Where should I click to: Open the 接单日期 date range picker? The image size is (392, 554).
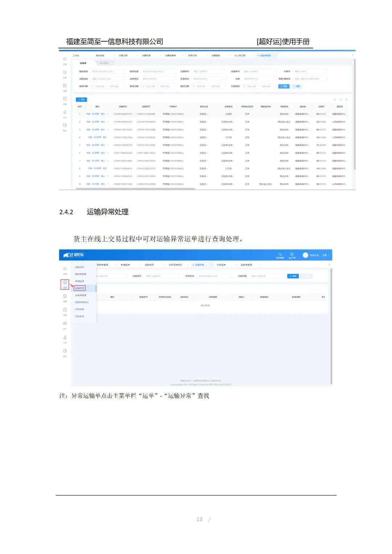pyautogui.click(x=107, y=86)
